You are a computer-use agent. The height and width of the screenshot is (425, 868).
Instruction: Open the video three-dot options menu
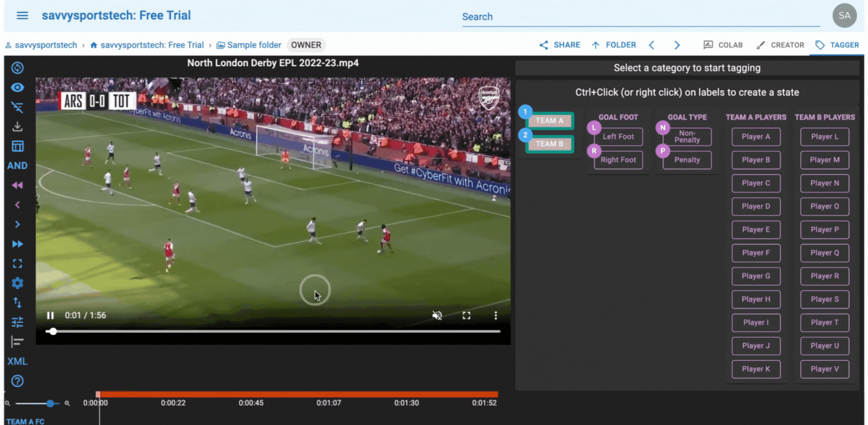pyautogui.click(x=495, y=316)
